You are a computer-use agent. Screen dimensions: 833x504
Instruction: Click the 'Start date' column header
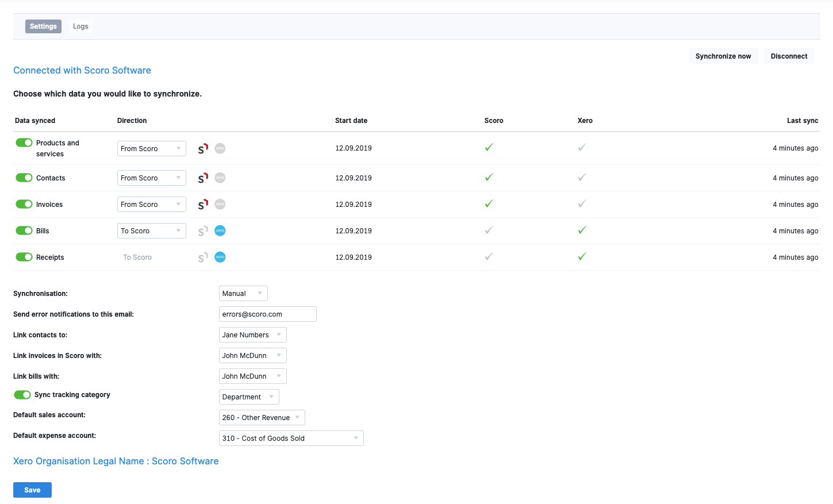(351, 121)
